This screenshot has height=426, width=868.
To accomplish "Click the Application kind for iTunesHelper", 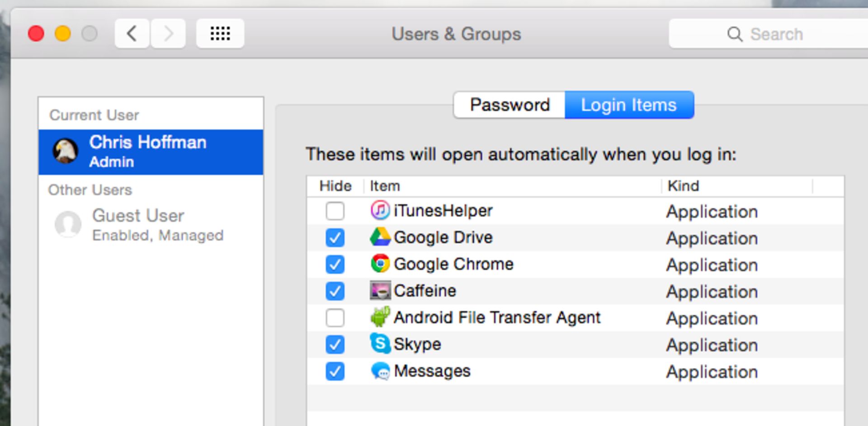I will 712,212.
